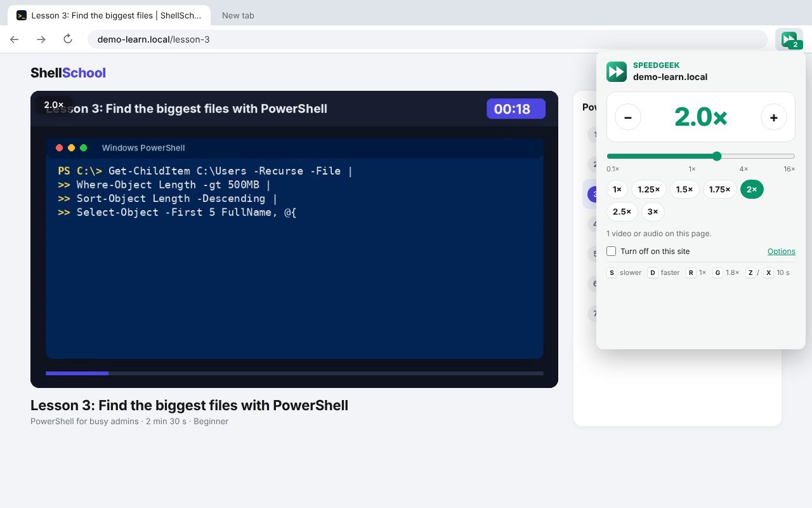812x508 pixels.
Task: Click the D key badge for faster
Action: (653, 272)
